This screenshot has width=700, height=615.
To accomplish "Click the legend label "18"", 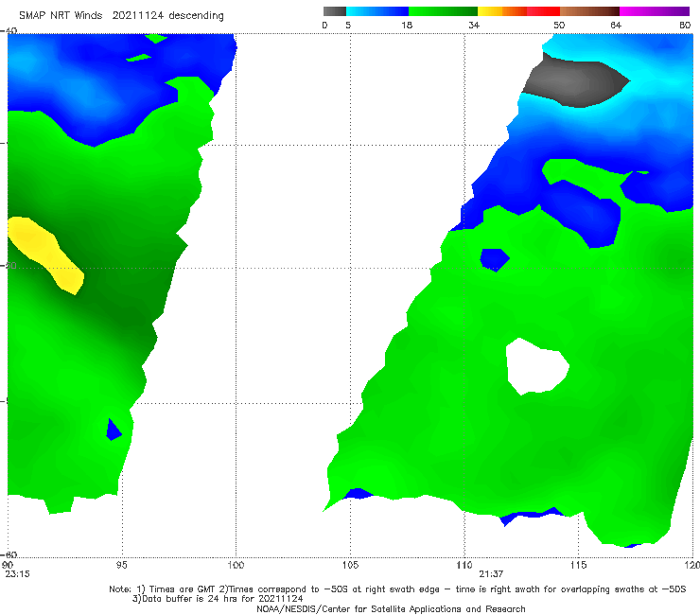I will coord(407,25).
